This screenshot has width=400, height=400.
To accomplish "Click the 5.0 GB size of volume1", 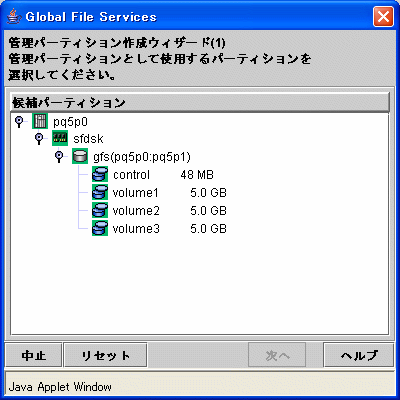I will (x=208, y=193).
